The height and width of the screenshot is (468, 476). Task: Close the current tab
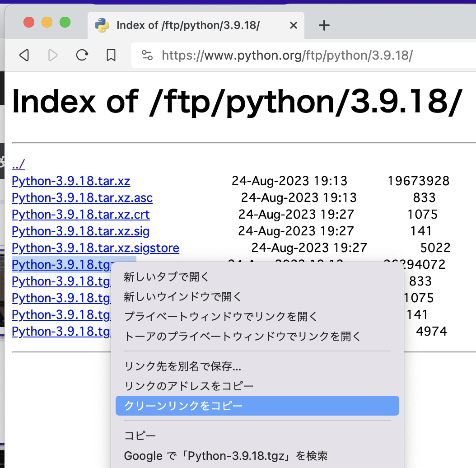click(x=294, y=25)
